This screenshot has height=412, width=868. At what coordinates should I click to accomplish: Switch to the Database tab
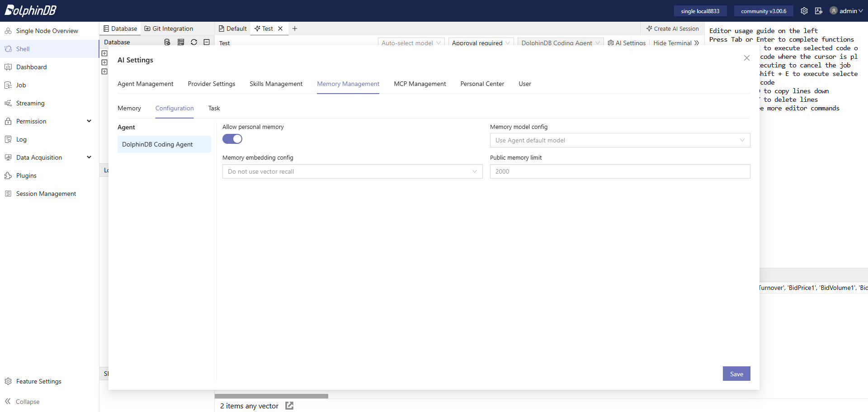point(120,28)
